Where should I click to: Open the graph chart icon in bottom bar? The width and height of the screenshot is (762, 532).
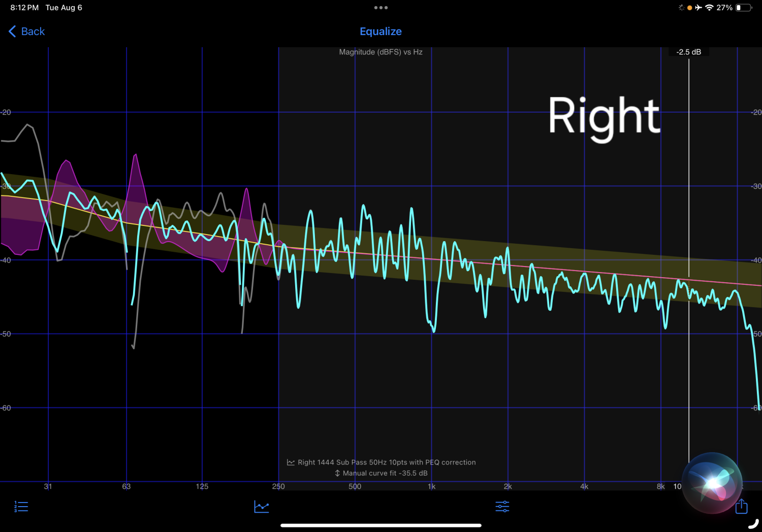click(x=262, y=506)
